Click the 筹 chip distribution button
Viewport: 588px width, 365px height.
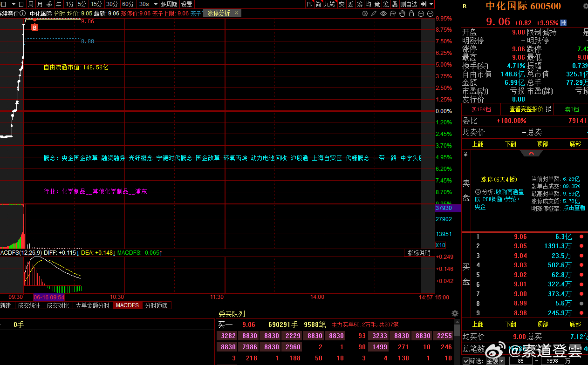pos(360,4)
